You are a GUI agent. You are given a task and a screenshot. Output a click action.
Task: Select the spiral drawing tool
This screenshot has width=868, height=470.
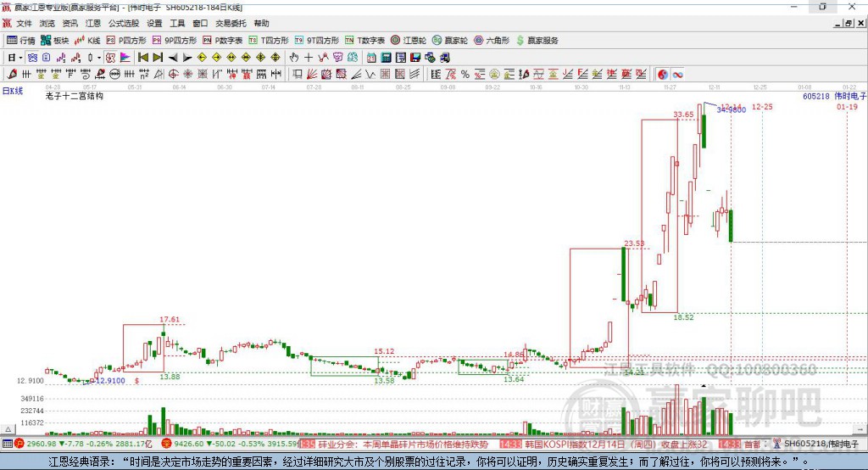86,75
